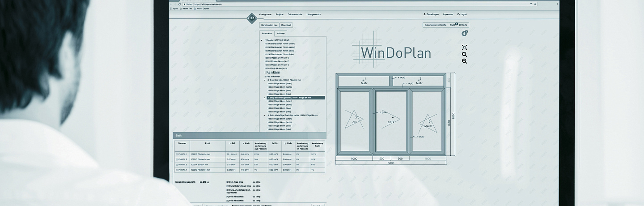644x206 pixels.
Task: Collapse the Dreh-Kipp links tree node
Action: (x=265, y=80)
